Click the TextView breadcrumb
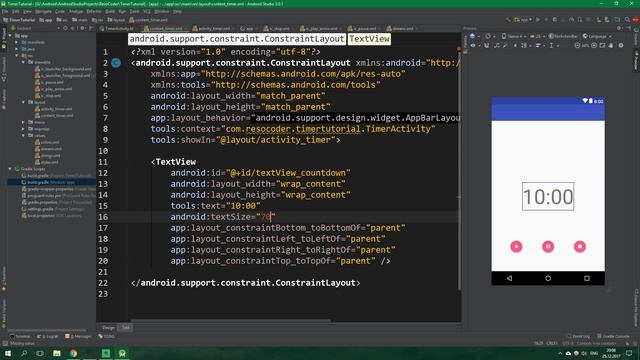Viewport: 640px width, 360px height. pos(369,39)
